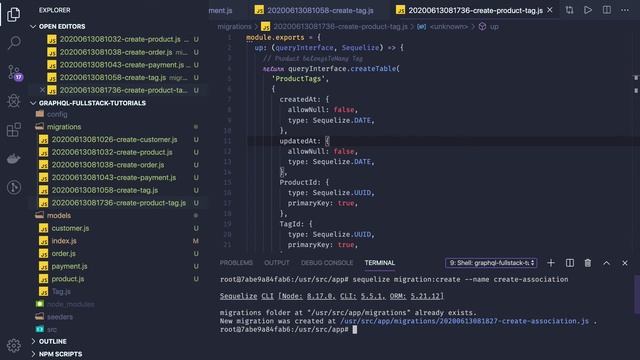Open 20200613081026-create-customer.js in migrations
The image size is (640, 360).
(114, 140)
